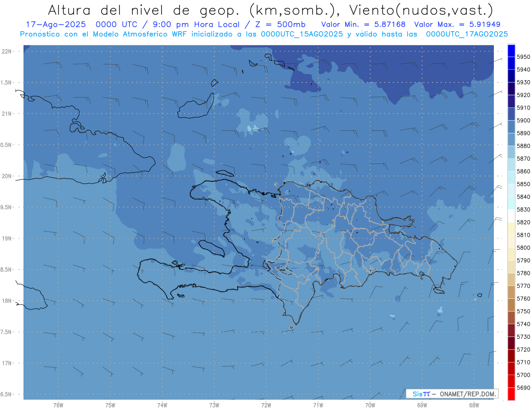The width and height of the screenshot is (532, 411).
Task: Click the '75W' longitude label
Action: (x=110, y=405)
